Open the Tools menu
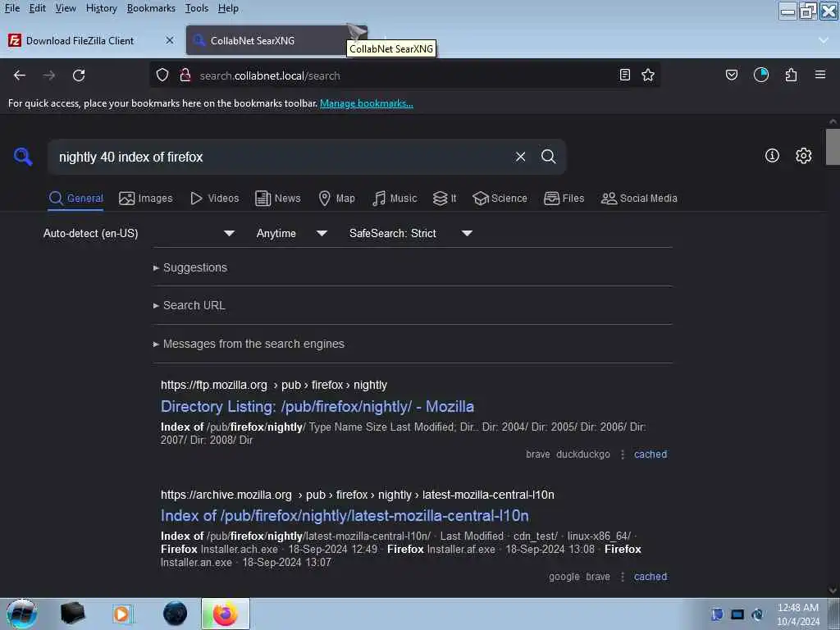The width and height of the screenshot is (840, 630). click(197, 8)
